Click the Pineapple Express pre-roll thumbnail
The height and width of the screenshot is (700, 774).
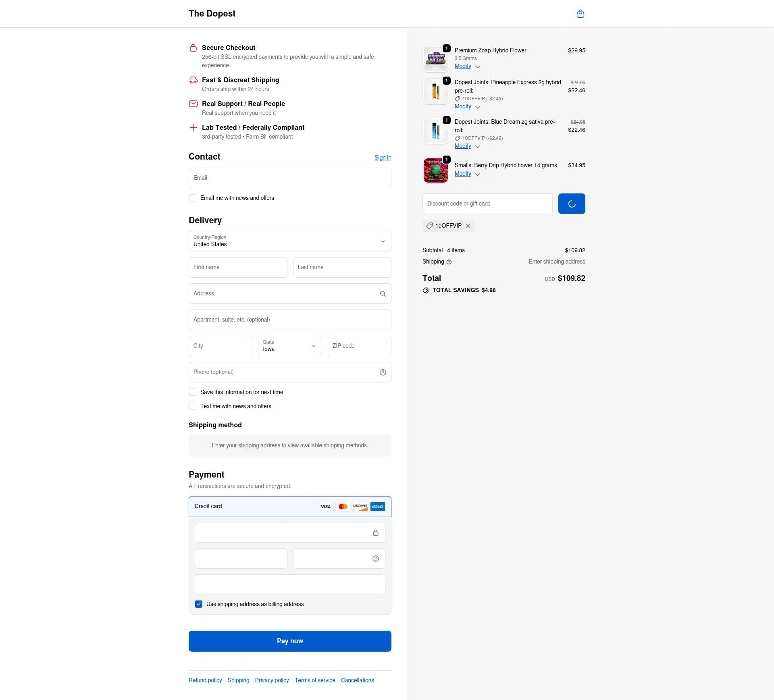(436, 91)
